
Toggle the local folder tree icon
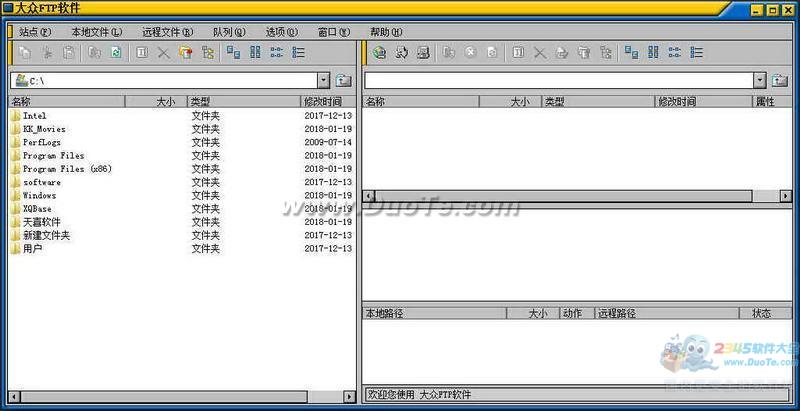point(208,53)
